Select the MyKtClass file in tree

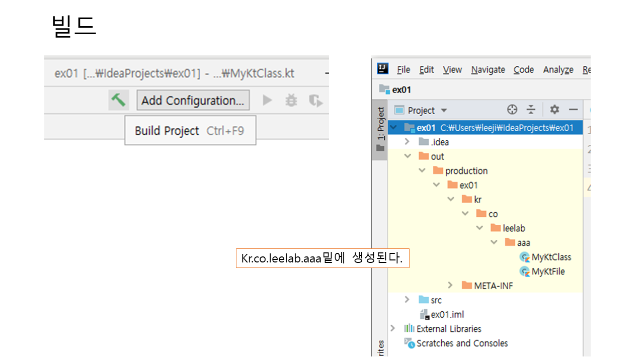coord(551,257)
